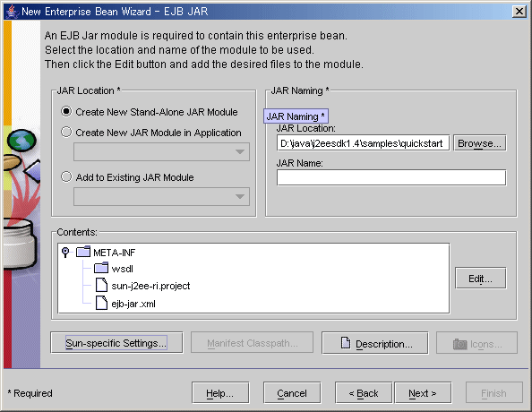
Task: Choose Add to Existing JAR Module option
Action: point(66,176)
